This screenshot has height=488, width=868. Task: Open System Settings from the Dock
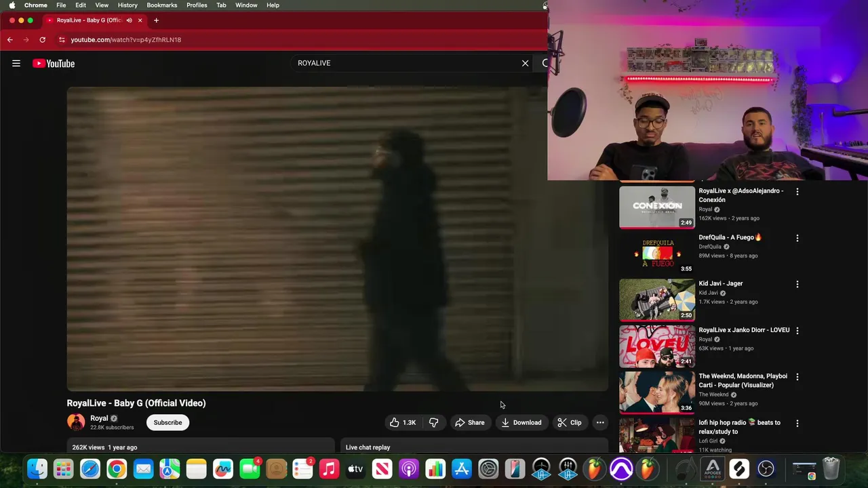[x=488, y=468]
